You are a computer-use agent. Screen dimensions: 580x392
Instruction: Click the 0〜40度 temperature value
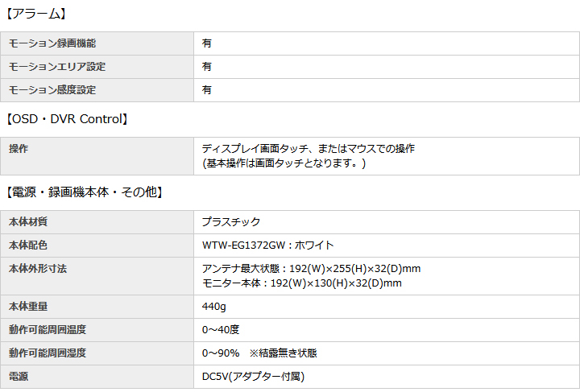(221, 330)
